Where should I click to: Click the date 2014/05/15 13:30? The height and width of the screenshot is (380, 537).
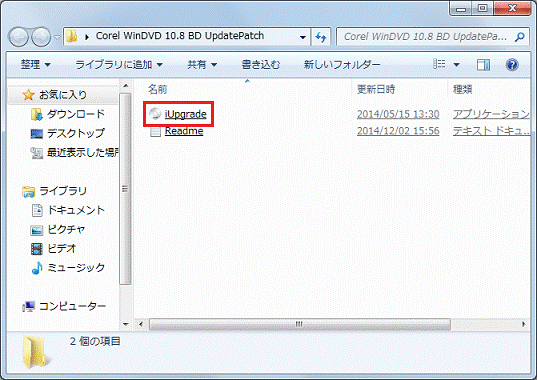coord(398,114)
